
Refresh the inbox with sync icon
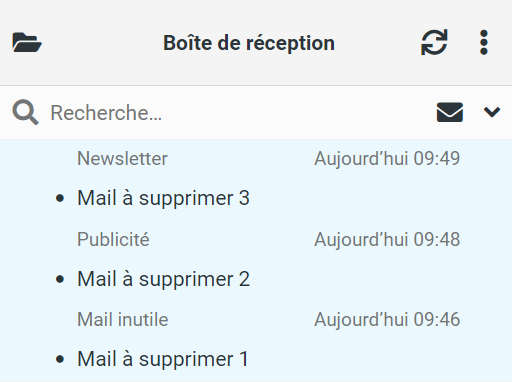click(434, 42)
